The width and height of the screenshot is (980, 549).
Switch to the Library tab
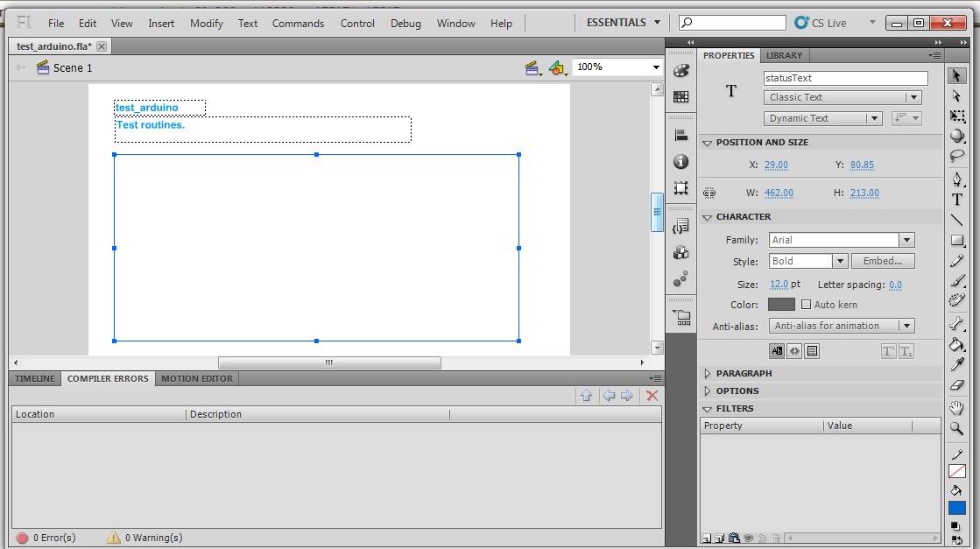[785, 55]
